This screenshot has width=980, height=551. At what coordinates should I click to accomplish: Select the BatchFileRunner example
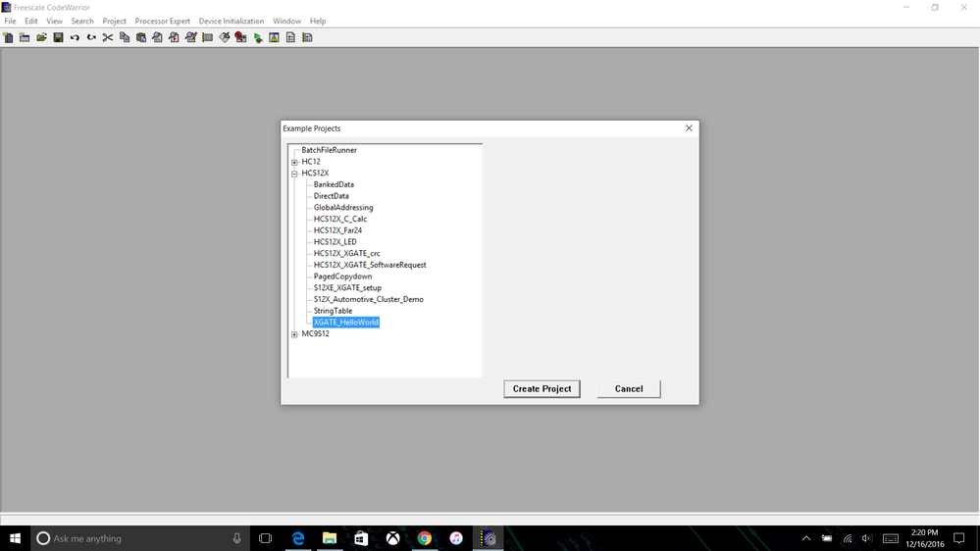329,150
